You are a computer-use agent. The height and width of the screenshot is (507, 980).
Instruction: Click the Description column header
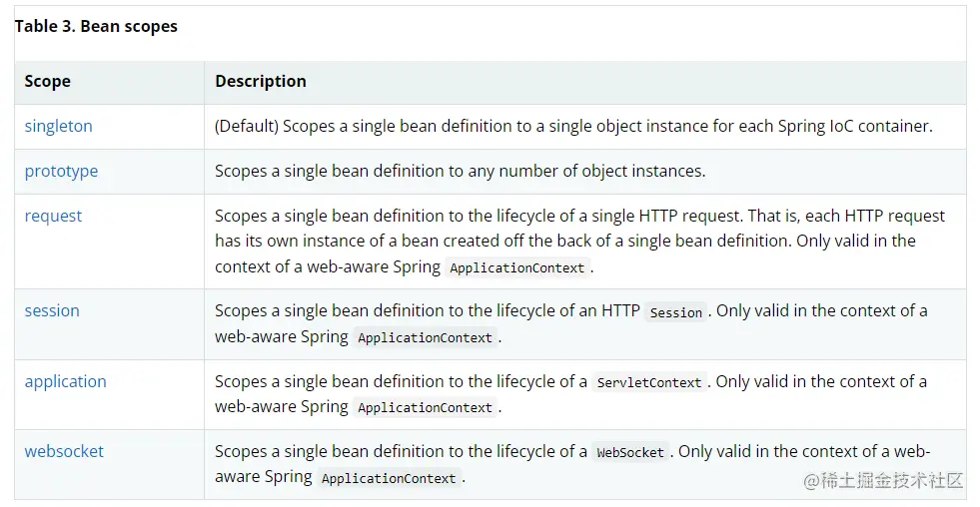(260, 82)
